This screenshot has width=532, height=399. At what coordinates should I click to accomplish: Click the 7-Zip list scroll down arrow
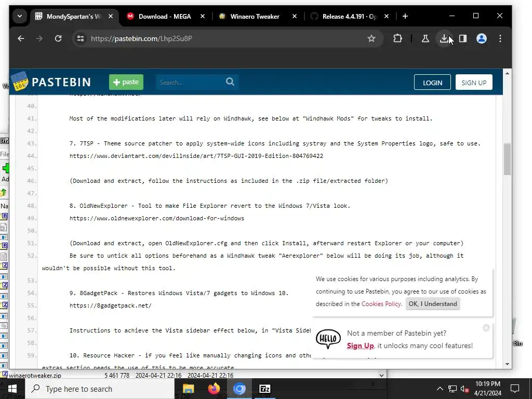tap(382, 375)
